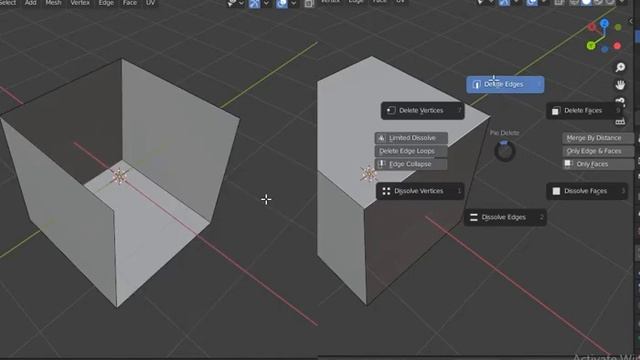Select the highlighted solid shading mode icon

point(586,2)
